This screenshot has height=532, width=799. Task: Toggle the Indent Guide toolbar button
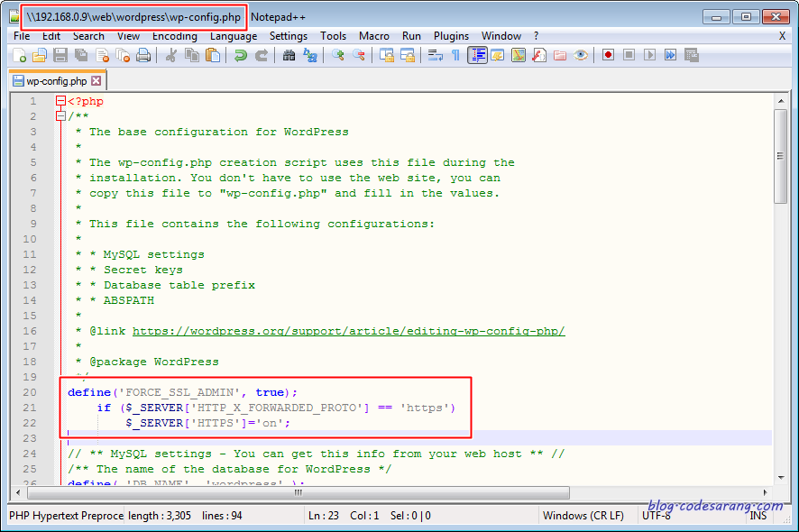point(477,55)
